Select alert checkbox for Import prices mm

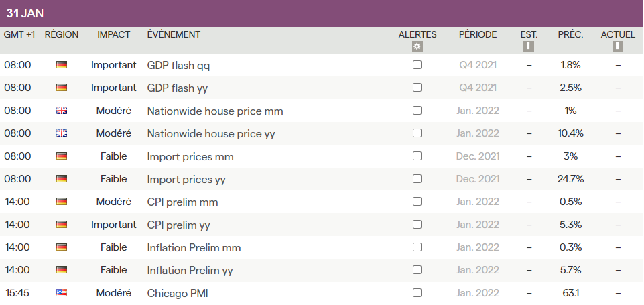coord(417,156)
